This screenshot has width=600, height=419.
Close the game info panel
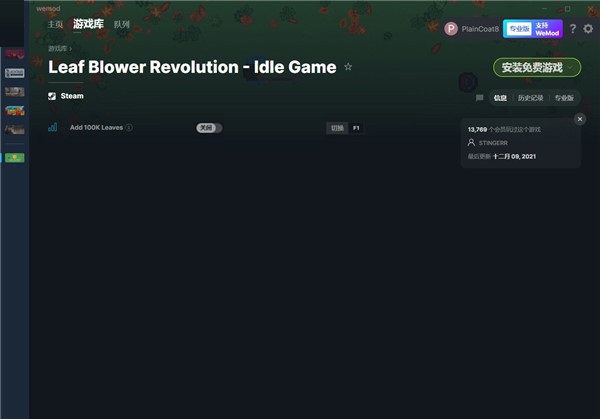pyautogui.click(x=580, y=119)
